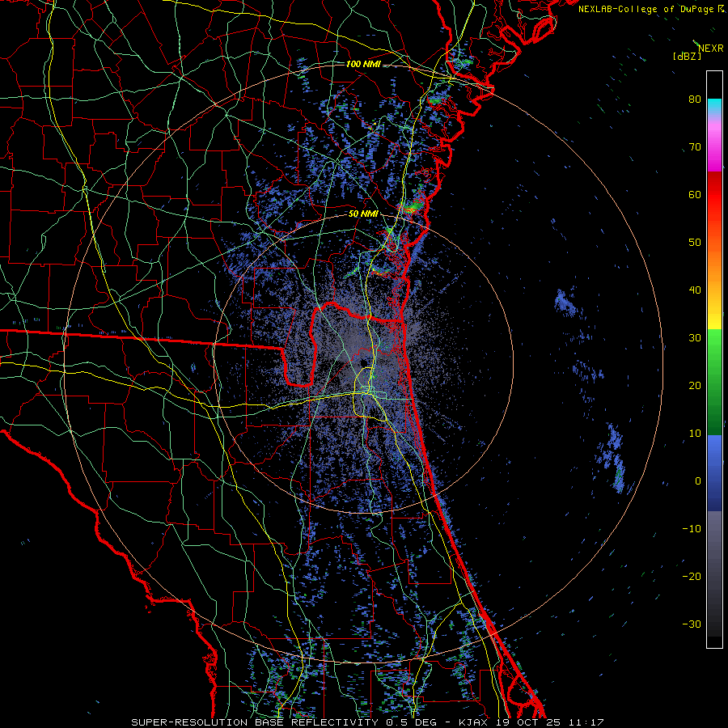This screenshot has width=728, height=728.
Task: Click the 50 NMI range ring label
Action: (363, 214)
